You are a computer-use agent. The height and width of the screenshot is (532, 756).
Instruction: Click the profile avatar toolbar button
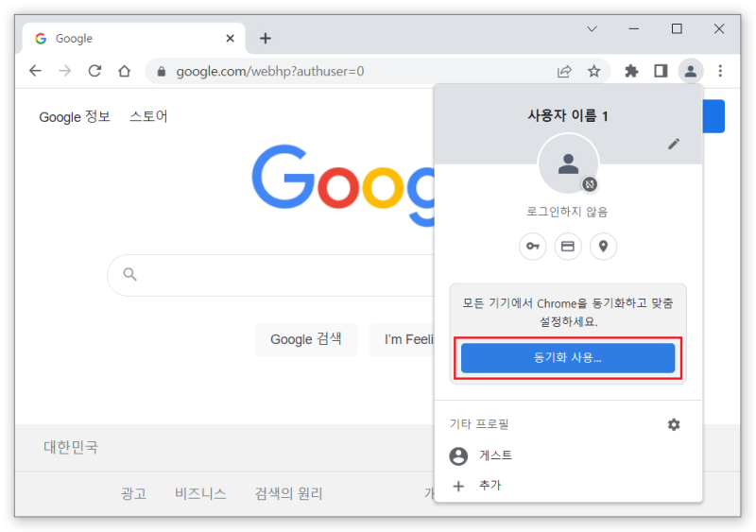(x=691, y=72)
